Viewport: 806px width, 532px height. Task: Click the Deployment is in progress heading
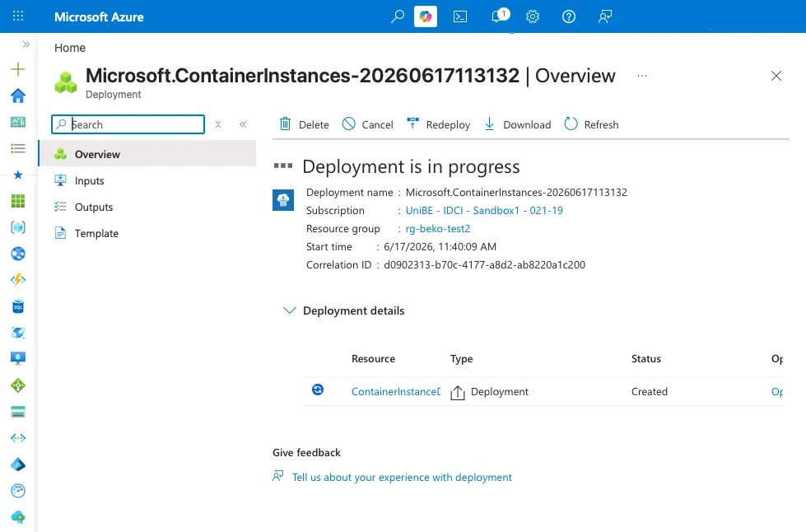411,166
